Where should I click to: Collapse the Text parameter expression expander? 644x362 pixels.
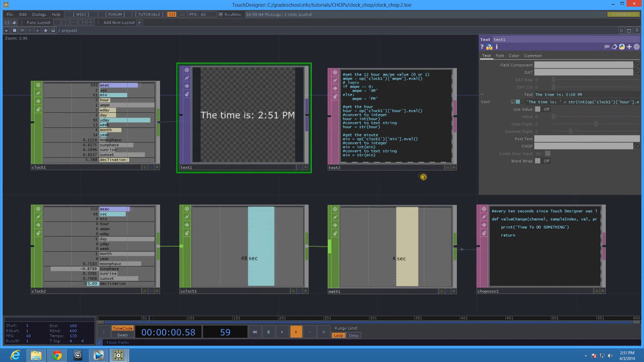(x=482, y=94)
